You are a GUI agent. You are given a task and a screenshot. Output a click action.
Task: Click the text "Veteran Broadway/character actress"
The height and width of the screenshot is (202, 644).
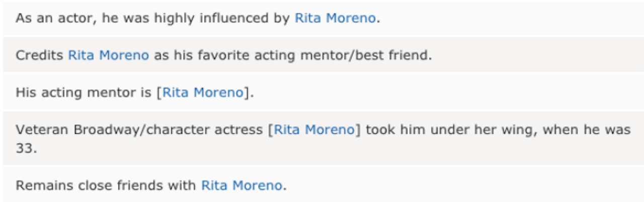[139, 130]
